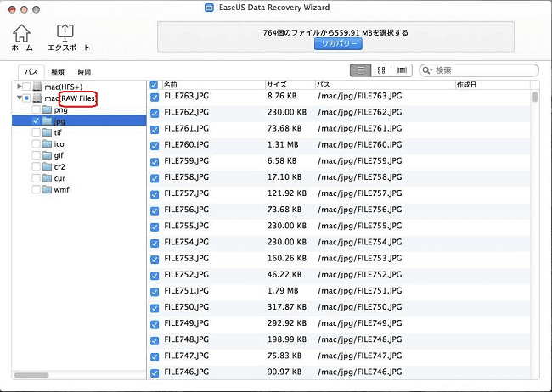Viewport: 552px width, 392px height.
Task: Click the file list vertical scrollbar thumb
Action: click(535, 97)
